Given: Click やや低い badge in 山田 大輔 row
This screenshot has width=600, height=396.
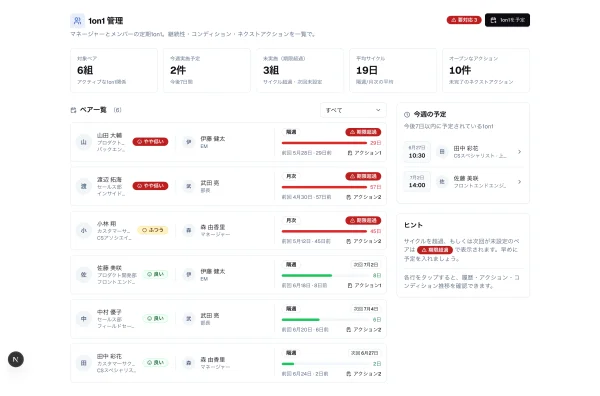Looking at the screenshot, I should pyautogui.click(x=150, y=142).
